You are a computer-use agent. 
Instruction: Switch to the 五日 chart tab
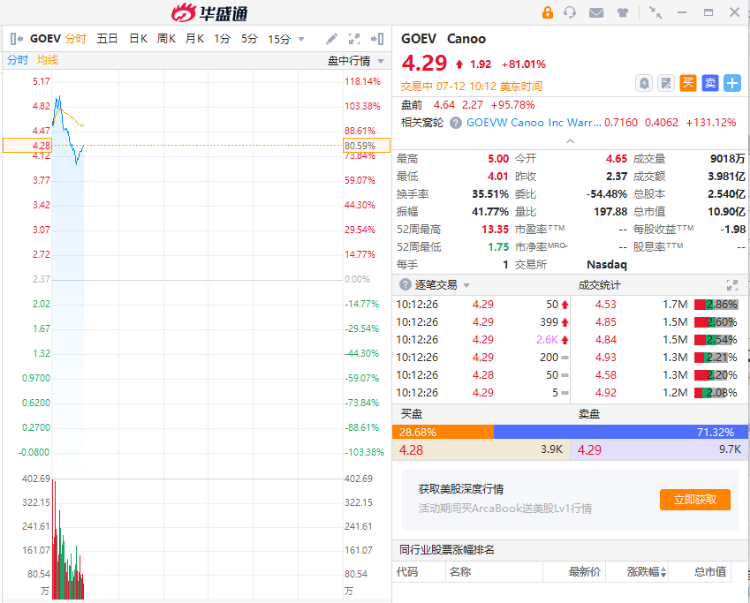point(107,39)
